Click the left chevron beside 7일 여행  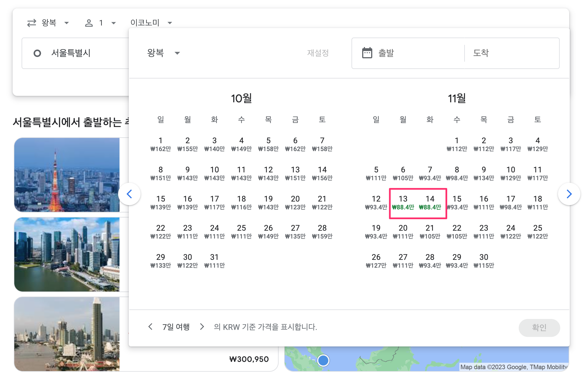[x=150, y=327]
